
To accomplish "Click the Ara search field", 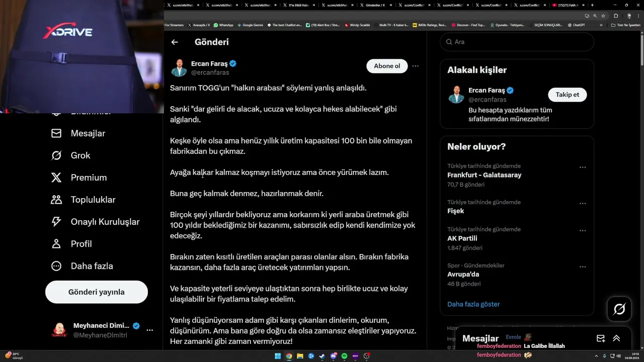I will (517, 42).
